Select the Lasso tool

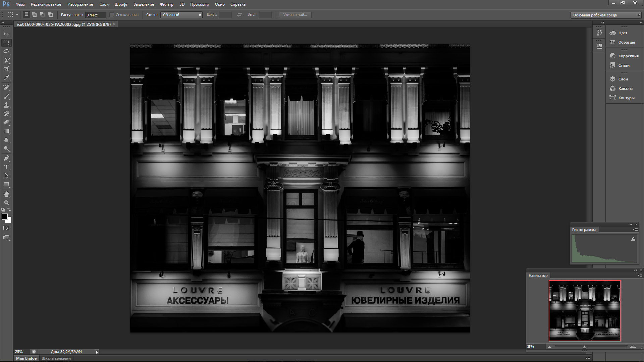6,52
